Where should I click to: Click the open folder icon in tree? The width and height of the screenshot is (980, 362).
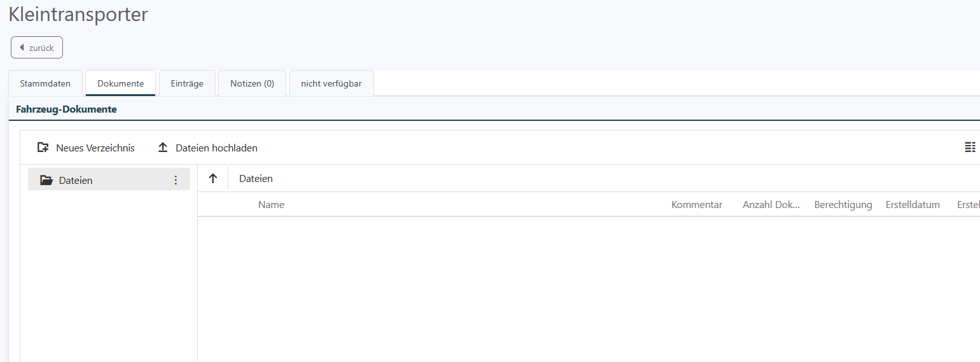coord(46,181)
